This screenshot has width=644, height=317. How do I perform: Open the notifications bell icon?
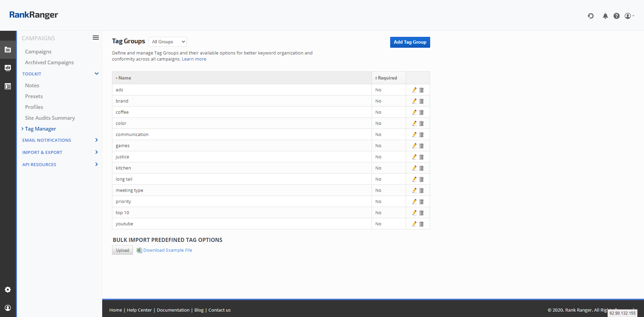coord(605,16)
